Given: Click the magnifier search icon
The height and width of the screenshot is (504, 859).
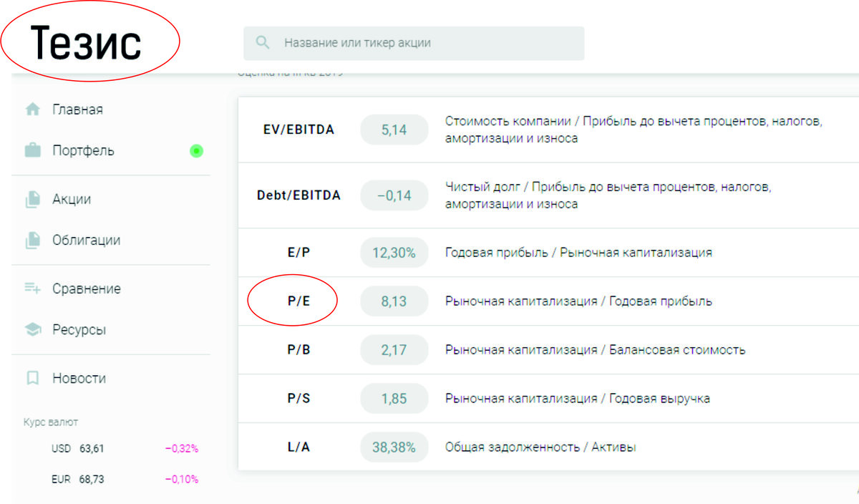Looking at the screenshot, I should click(x=263, y=43).
